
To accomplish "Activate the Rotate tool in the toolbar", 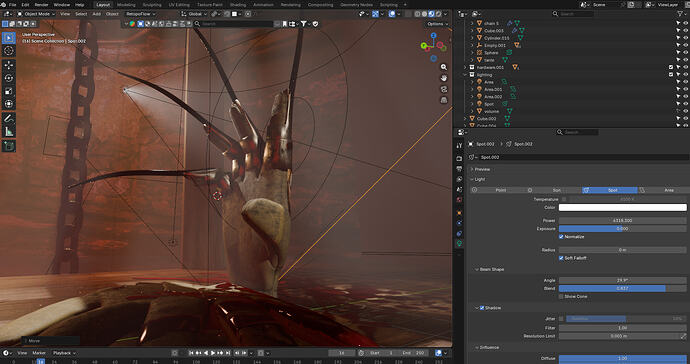I will [x=8, y=78].
